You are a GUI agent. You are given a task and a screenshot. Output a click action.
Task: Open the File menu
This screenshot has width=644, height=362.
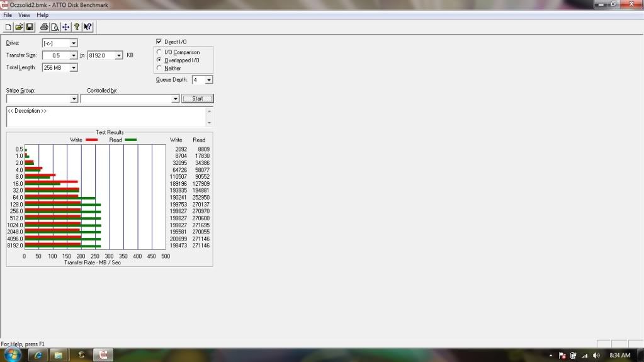click(x=8, y=15)
